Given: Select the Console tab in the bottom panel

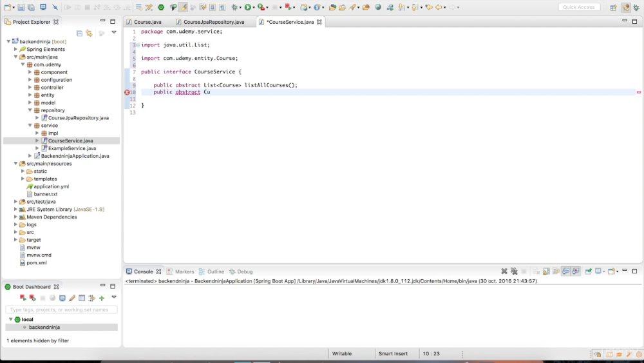Looking at the screenshot, I should tap(143, 271).
